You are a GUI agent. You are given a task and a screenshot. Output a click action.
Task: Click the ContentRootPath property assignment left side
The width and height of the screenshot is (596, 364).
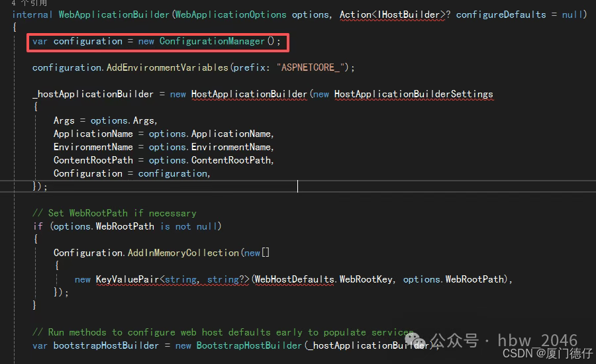[93, 160]
